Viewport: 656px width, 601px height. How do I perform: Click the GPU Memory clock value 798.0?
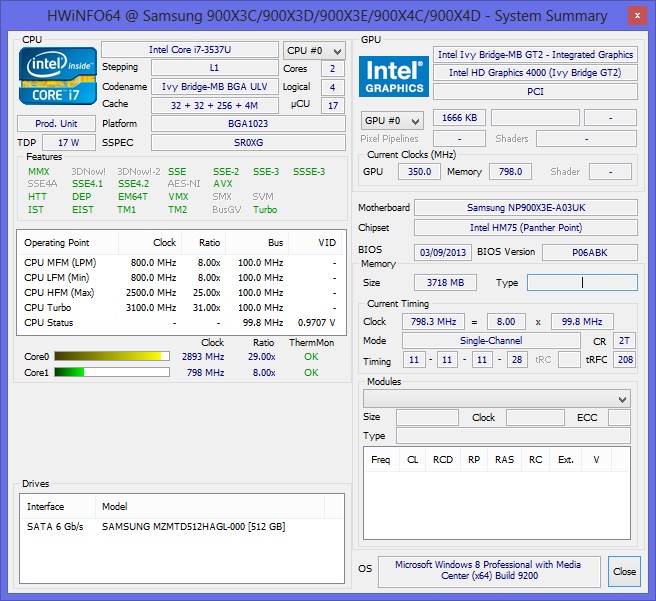(x=510, y=171)
